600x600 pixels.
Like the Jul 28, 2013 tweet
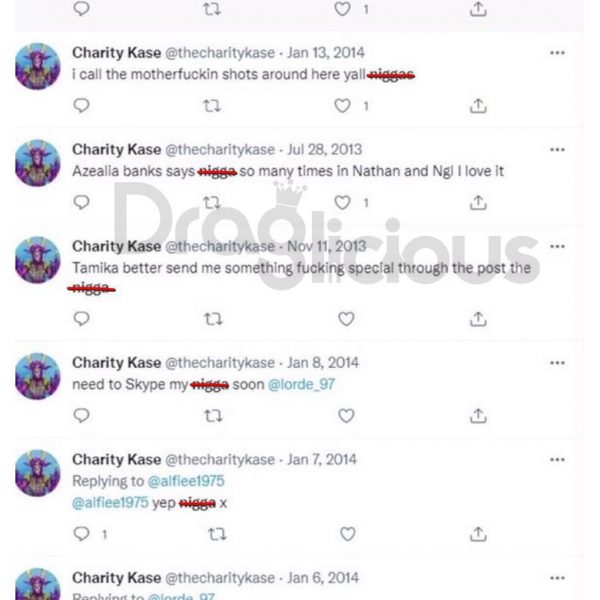[342, 202]
